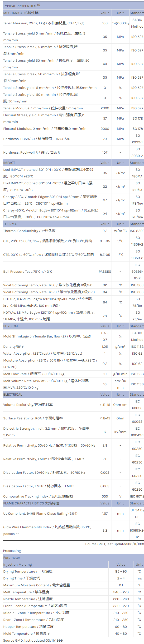Viewport: 144px width, 644px height.
Task: Select the Melt Temperature range 240 - 270
Action: 121,592
